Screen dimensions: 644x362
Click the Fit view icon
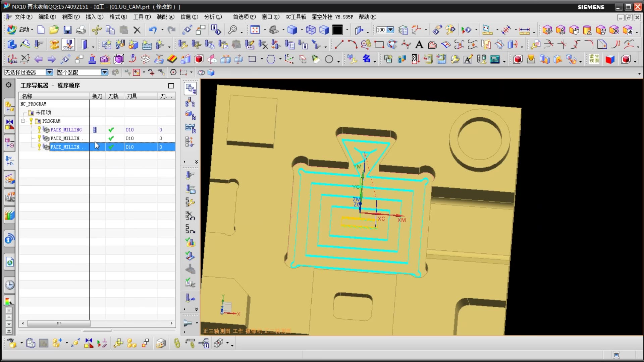point(255,30)
